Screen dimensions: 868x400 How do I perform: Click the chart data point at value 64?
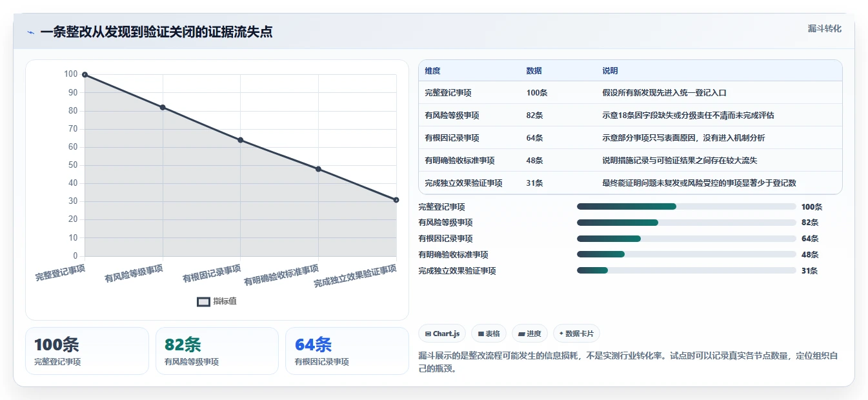[x=240, y=140]
